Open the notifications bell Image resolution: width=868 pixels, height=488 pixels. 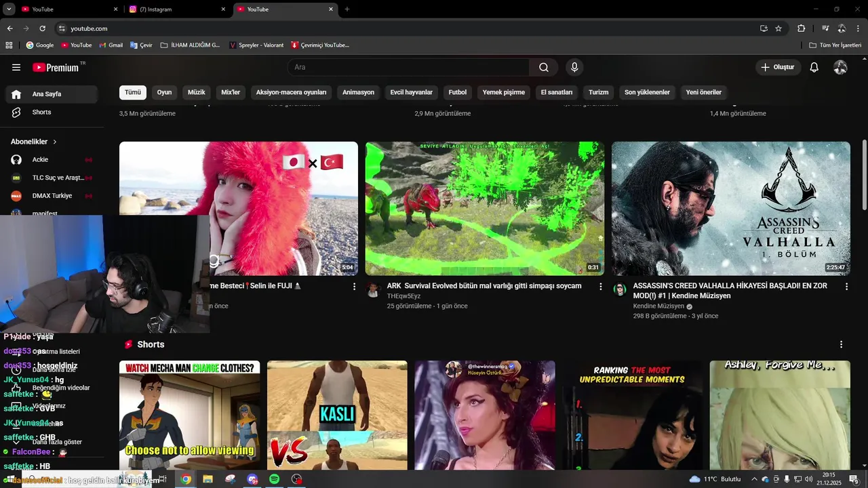814,67
